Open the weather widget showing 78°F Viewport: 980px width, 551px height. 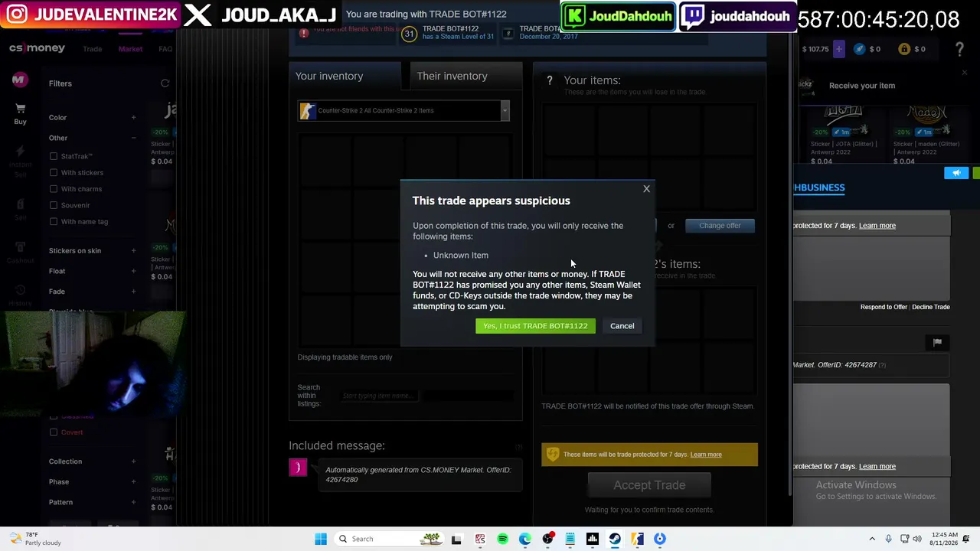pos(37,539)
